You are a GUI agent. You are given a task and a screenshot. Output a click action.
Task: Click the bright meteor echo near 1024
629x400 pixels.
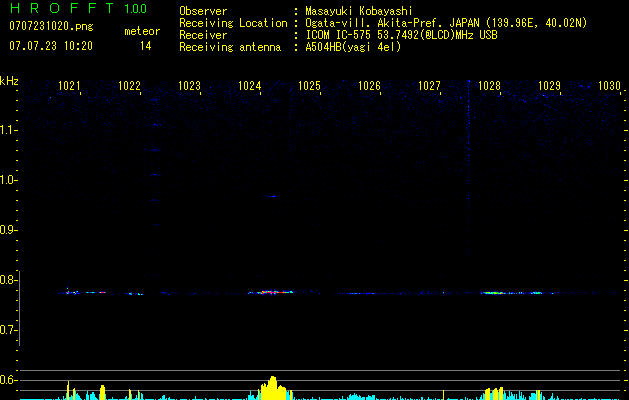pyautogui.click(x=271, y=292)
